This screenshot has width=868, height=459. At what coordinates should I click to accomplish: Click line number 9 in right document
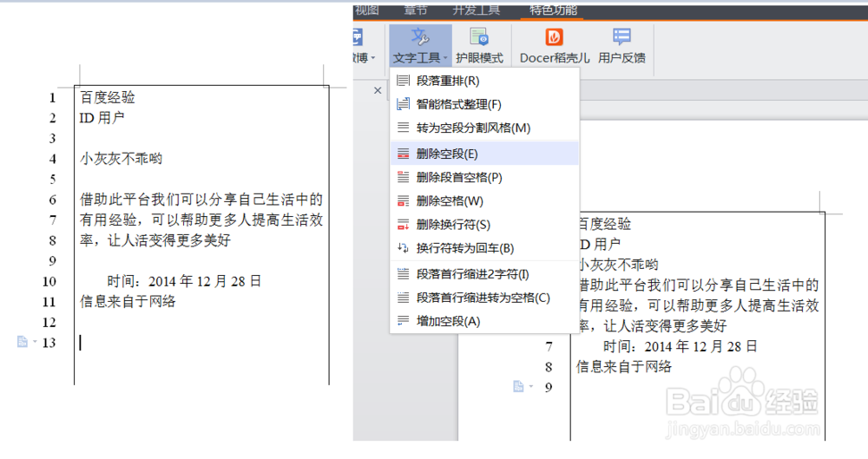(549, 387)
